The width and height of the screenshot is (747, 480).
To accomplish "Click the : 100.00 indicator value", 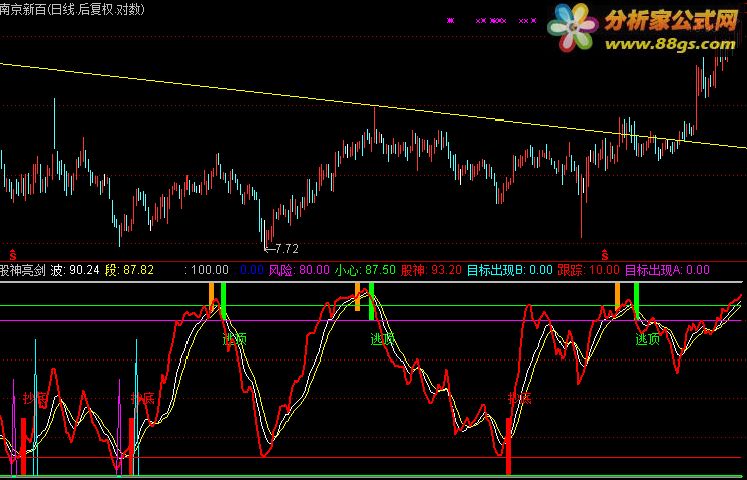I will tap(207, 270).
